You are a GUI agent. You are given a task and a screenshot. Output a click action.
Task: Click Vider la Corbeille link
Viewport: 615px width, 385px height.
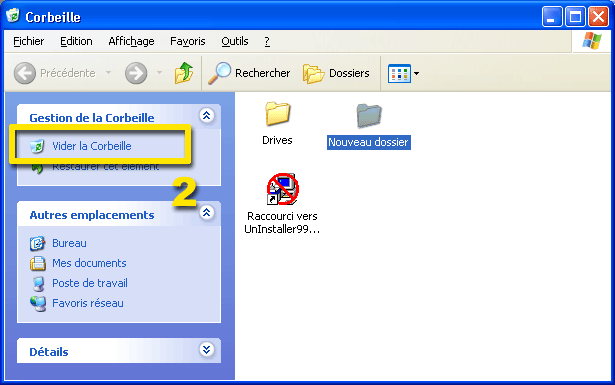[x=92, y=146]
